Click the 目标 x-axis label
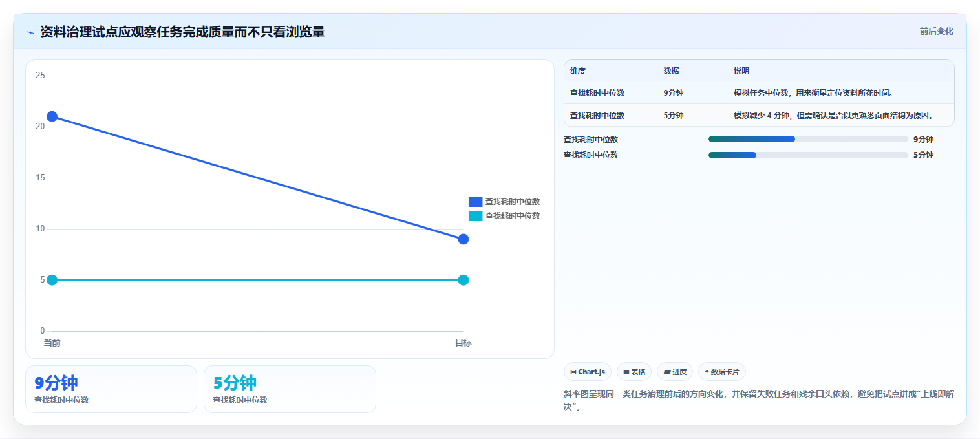This screenshot has width=980, height=439. click(x=463, y=343)
